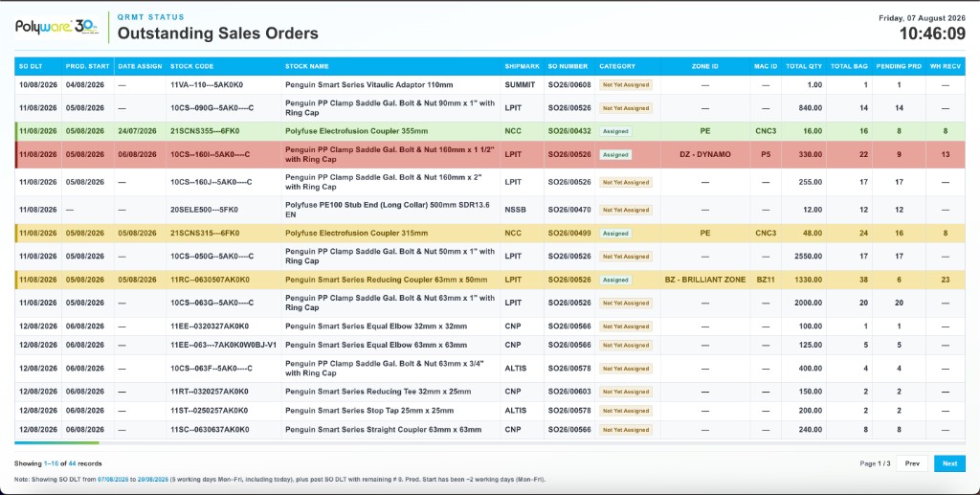Select Penguin Smart Series Straight Coupler 63mm x 63mm
Screen dimensions: 980x495
[x=383, y=430]
